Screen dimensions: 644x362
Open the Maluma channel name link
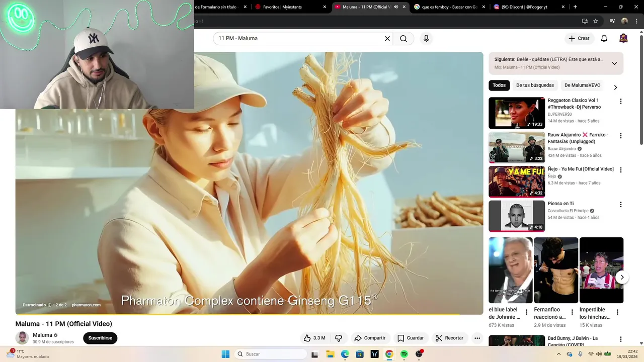42,335
